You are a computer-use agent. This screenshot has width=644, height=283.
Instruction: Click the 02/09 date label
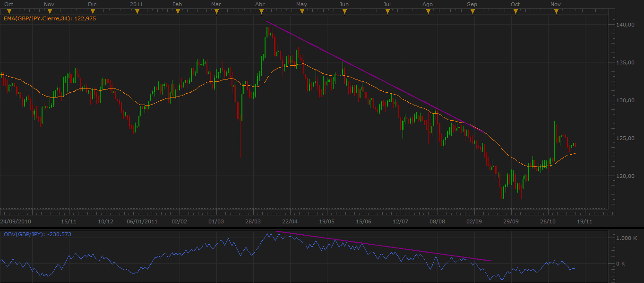tap(474, 221)
